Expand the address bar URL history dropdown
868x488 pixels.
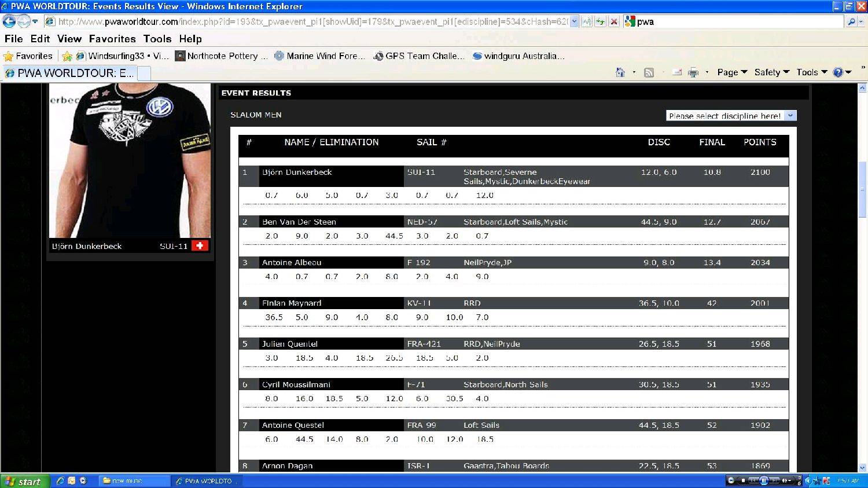tap(574, 21)
